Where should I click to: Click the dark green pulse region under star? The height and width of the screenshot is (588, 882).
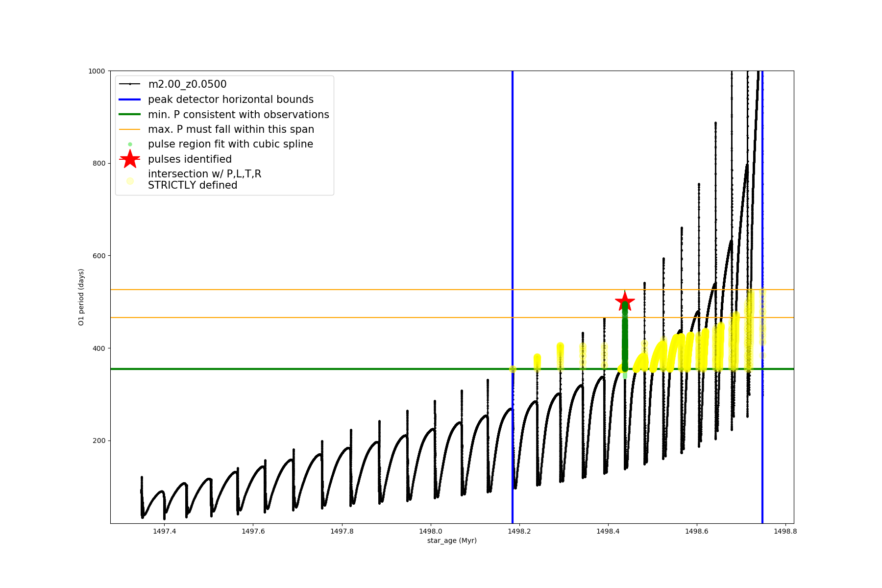pyautogui.click(x=625, y=343)
